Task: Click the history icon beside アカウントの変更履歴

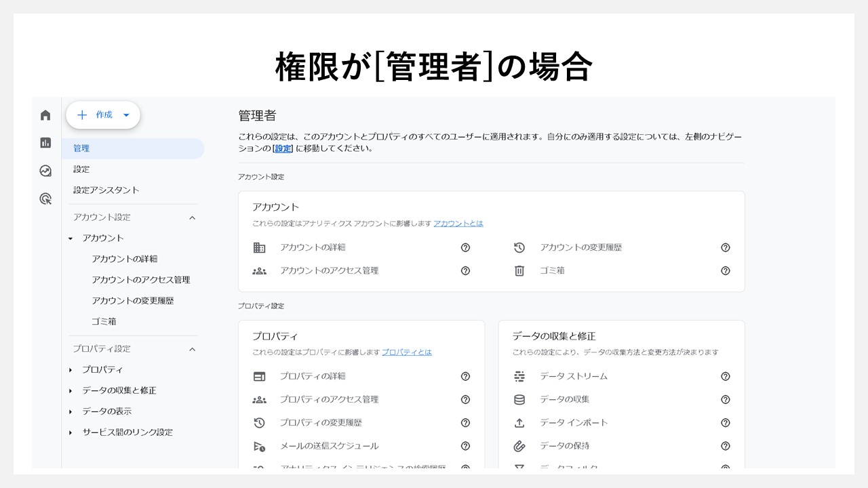Action: [519, 247]
